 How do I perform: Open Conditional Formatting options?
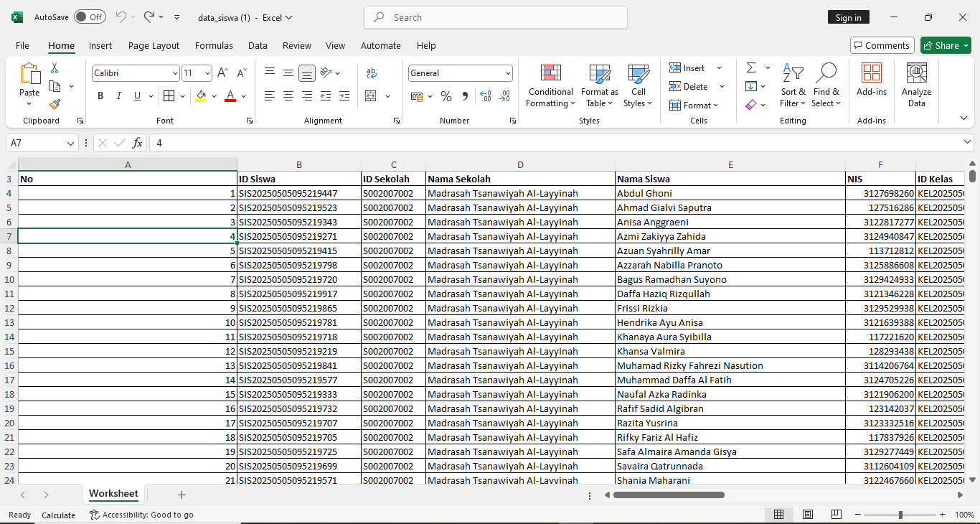tap(550, 86)
